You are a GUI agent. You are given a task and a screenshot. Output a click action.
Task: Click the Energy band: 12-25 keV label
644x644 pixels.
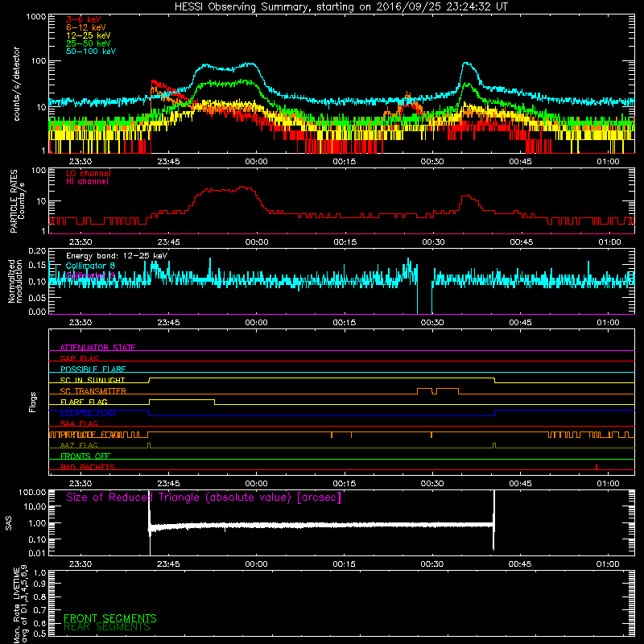pyautogui.click(x=117, y=256)
